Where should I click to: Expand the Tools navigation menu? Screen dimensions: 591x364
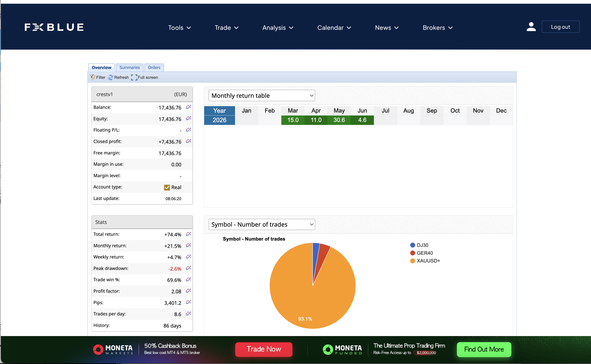click(179, 28)
